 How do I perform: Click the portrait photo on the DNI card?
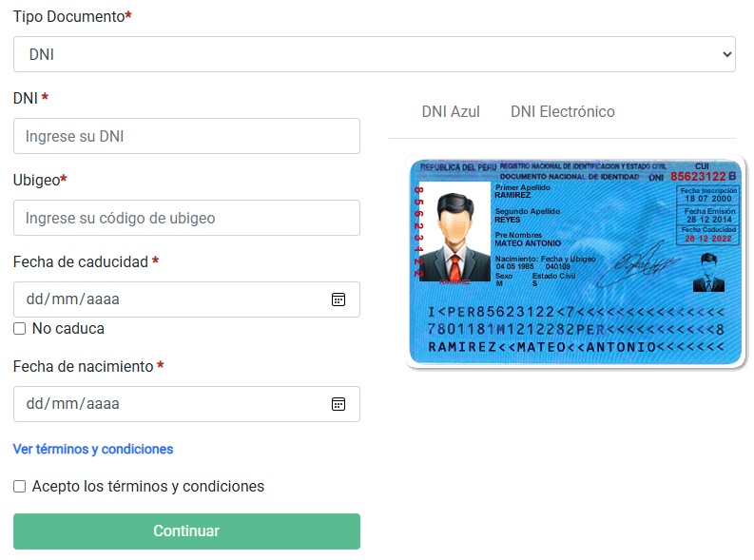point(455,232)
